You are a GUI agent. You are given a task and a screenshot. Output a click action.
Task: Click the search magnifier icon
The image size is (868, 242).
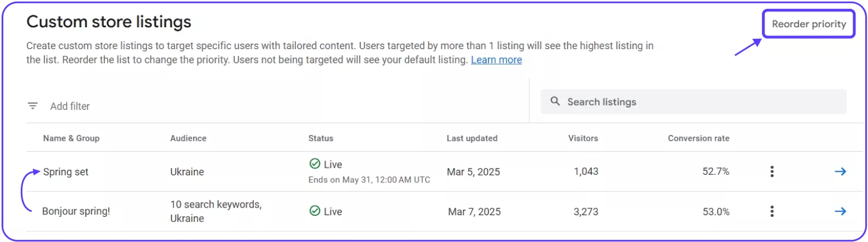[x=555, y=102]
